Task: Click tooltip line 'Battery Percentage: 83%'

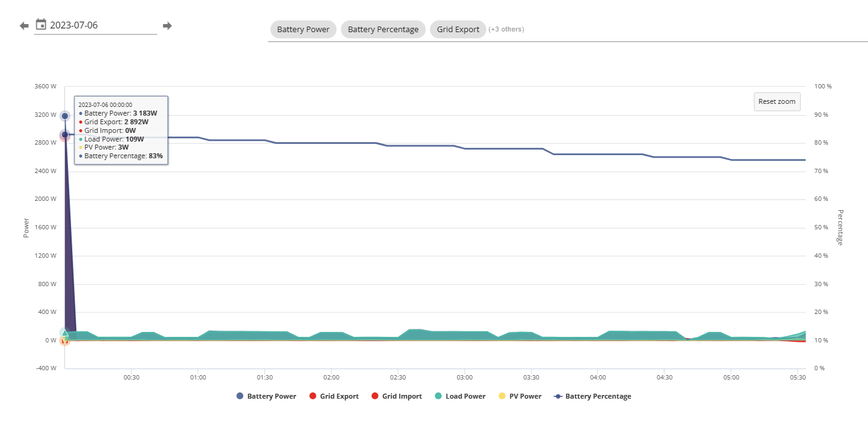Action: click(121, 156)
